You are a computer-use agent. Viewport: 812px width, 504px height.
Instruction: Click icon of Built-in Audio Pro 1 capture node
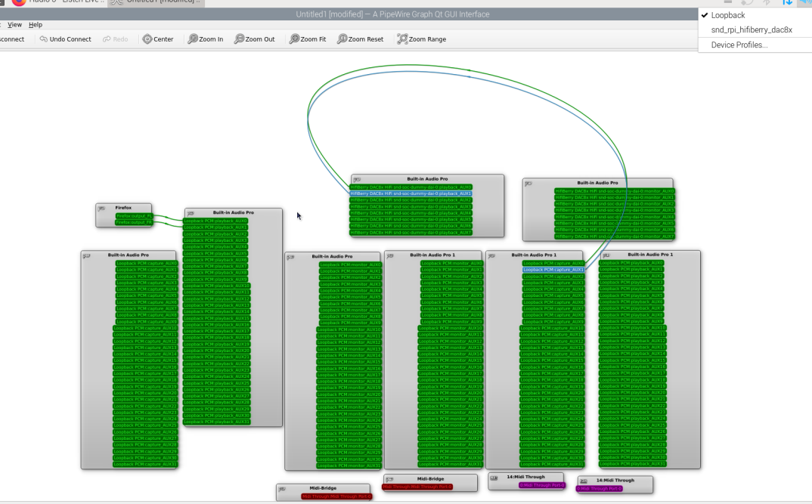point(491,255)
